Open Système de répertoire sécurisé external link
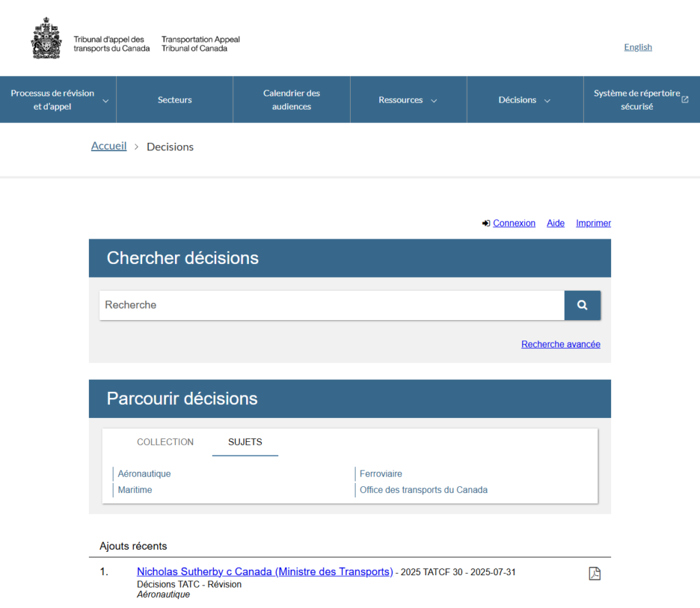 641,100
